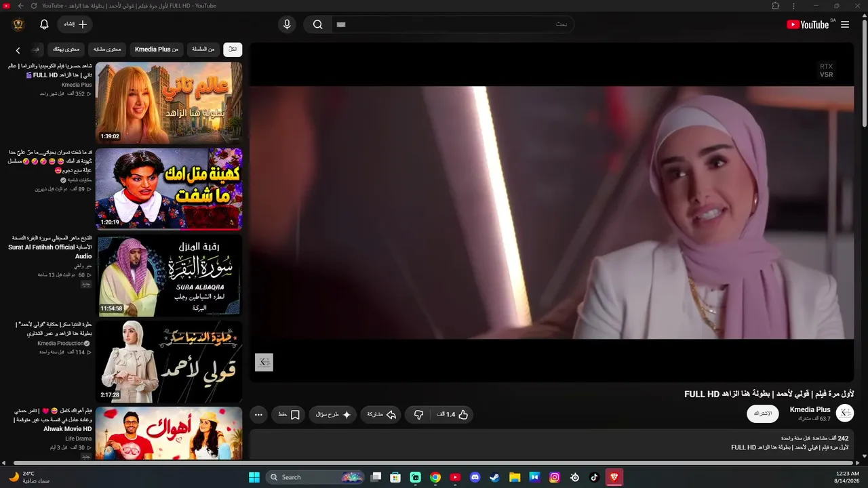This screenshot has height=488, width=868.
Task: Click the search magnifier button
Action: pos(317,24)
